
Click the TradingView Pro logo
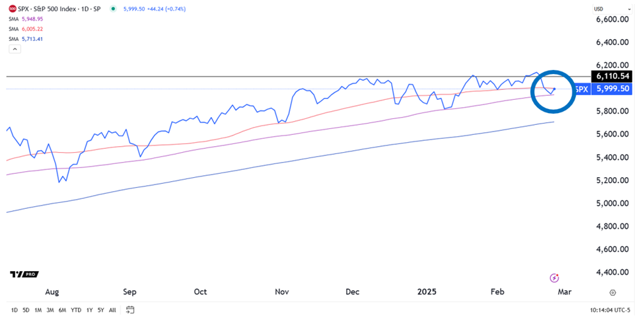pyautogui.click(x=24, y=274)
